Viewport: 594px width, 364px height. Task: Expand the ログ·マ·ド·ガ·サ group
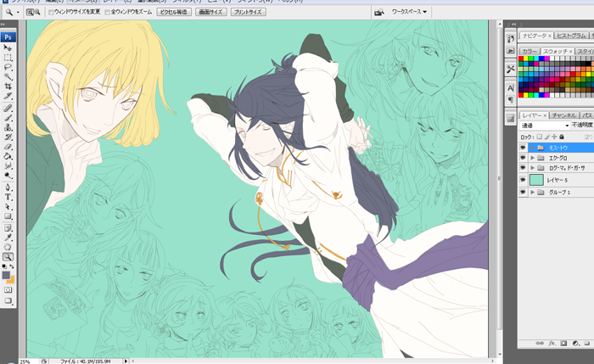[x=533, y=168]
